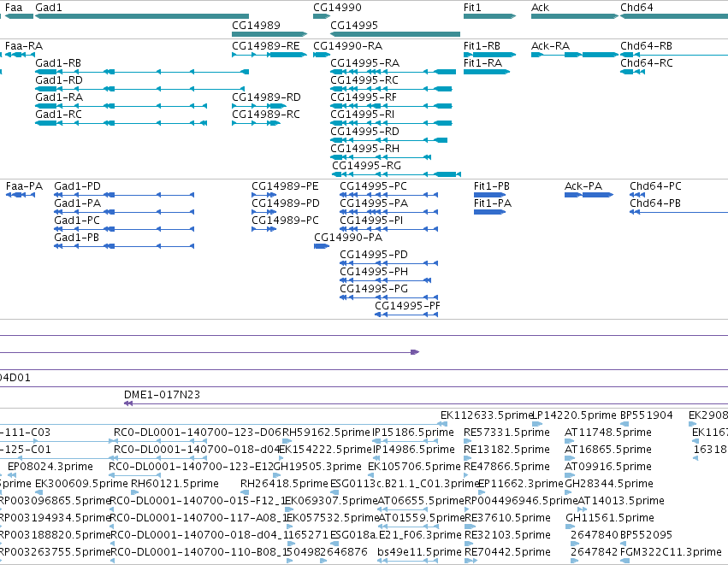
Task: Click EST EK112633.5prime
Action: coord(486,415)
